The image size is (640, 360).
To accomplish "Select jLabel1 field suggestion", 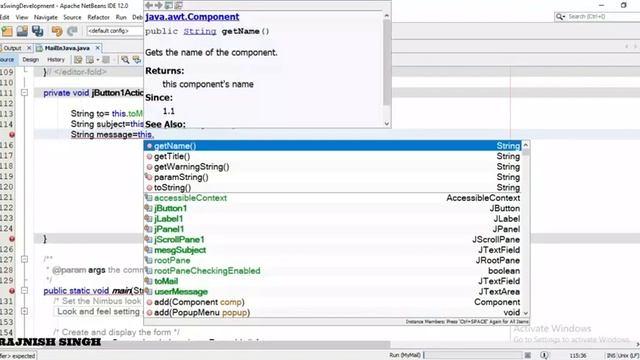I will click(333, 219).
